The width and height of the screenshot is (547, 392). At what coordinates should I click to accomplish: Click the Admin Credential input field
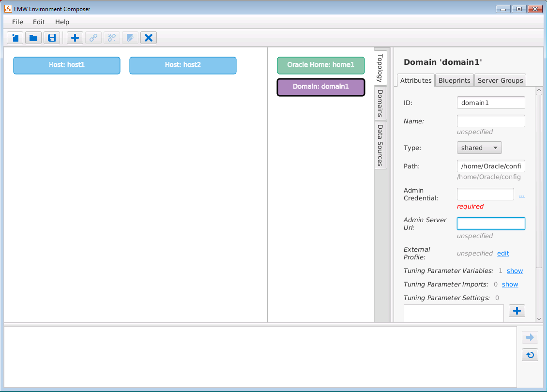click(485, 194)
